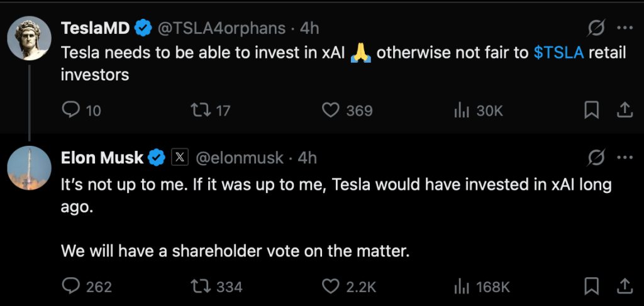Like Elon Musk's tweet
The image size is (644, 306).
pos(331,287)
